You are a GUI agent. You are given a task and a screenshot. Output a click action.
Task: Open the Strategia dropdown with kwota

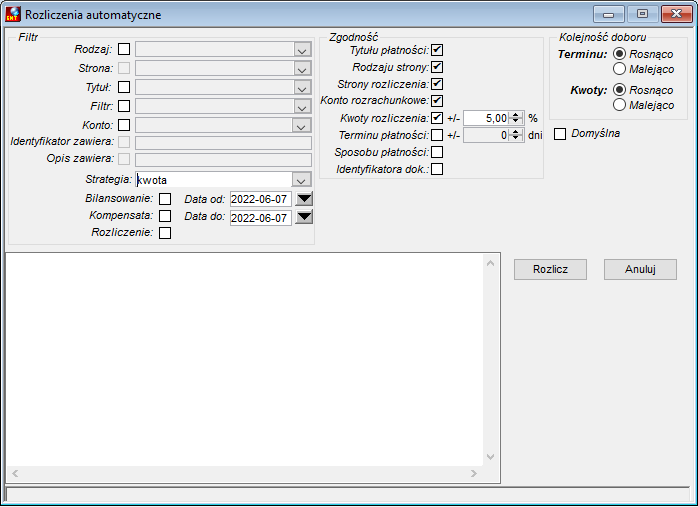pyautogui.click(x=301, y=179)
